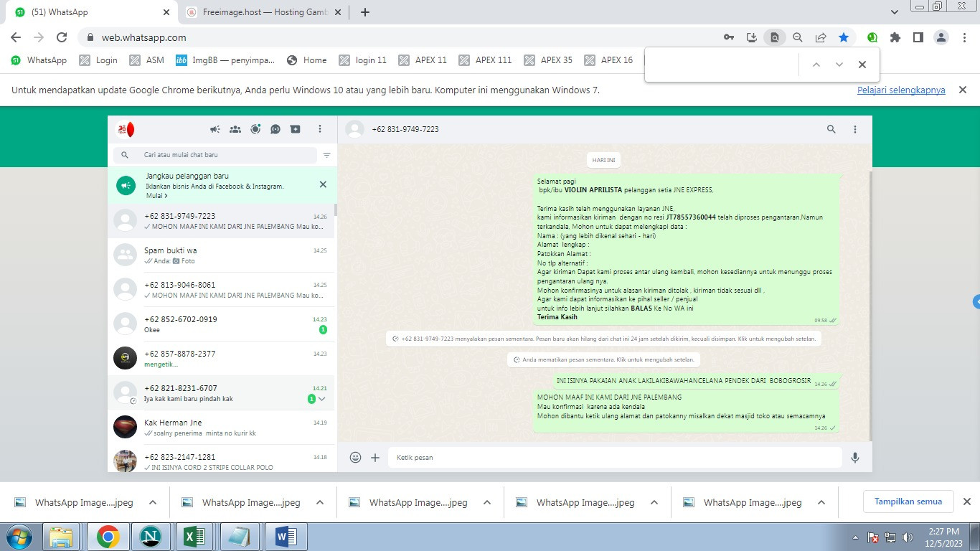The image size is (980, 551).
Task: Click Chrome's bookmark star icon
Action: 844,37
